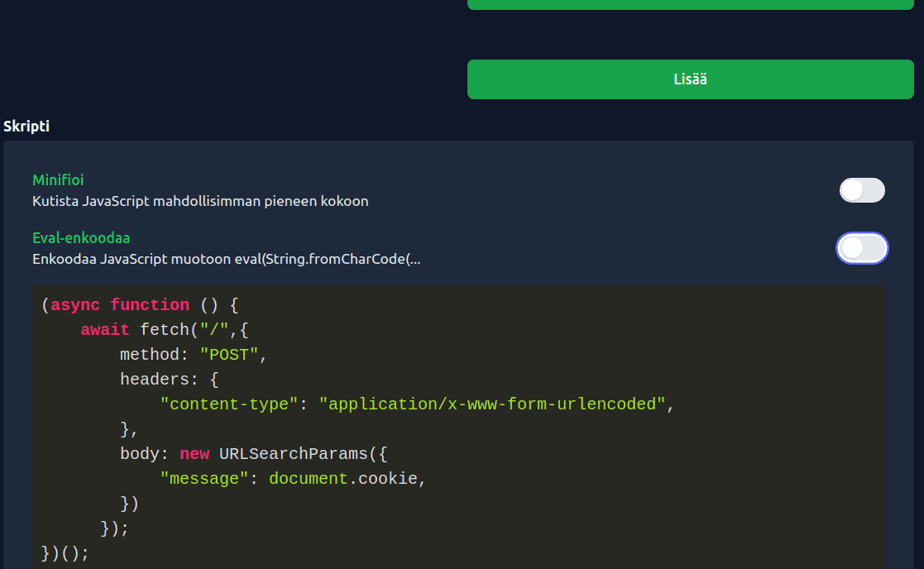Turn on the Eval-enkoodaa toggle
This screenshot has width=924, height=569.
tap(862, 248)
